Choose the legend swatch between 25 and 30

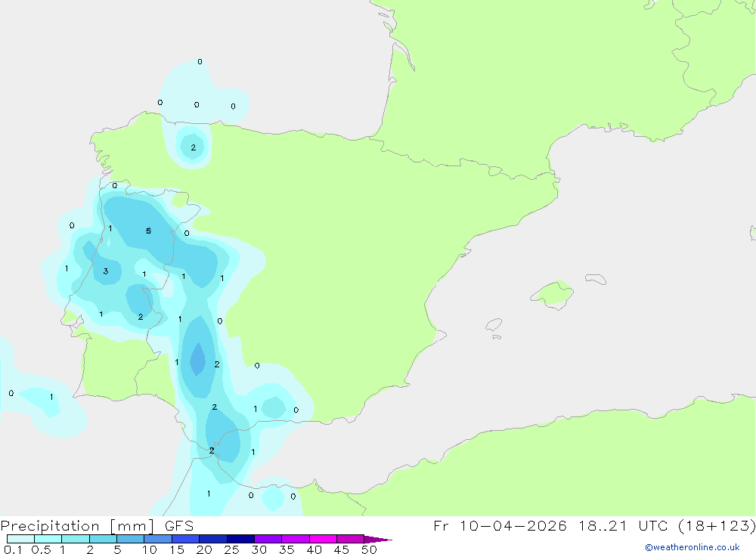click(240, 539)
